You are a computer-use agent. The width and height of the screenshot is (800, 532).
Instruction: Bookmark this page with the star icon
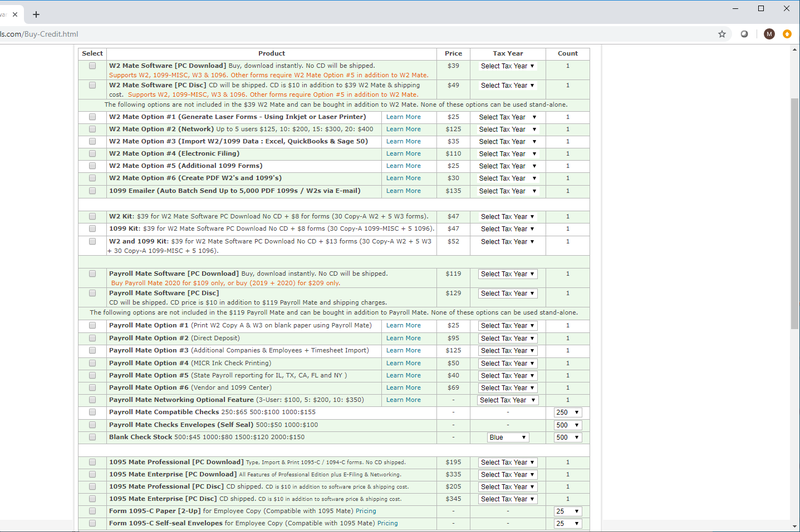[721, 34]
